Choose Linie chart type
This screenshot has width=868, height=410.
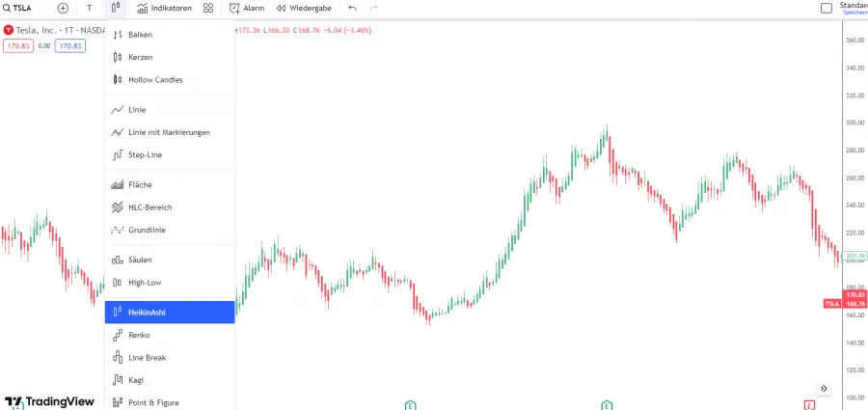point(170,110)
